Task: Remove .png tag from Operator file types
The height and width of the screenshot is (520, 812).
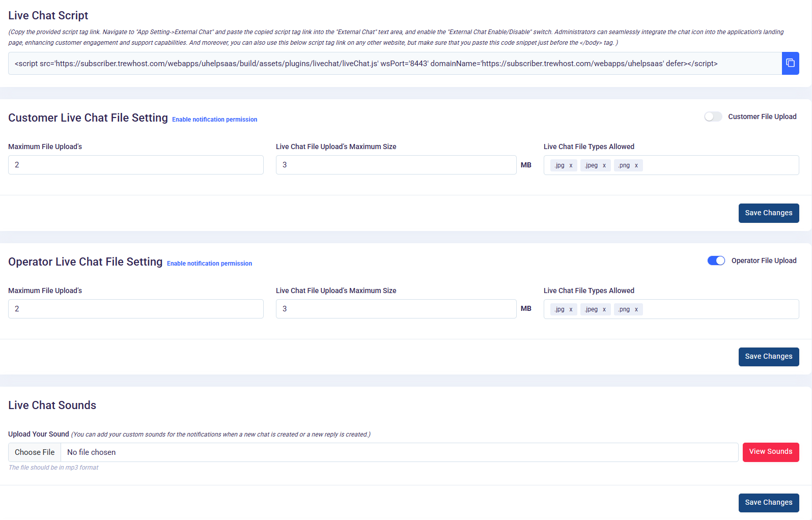Action: (x=636, y=309)
